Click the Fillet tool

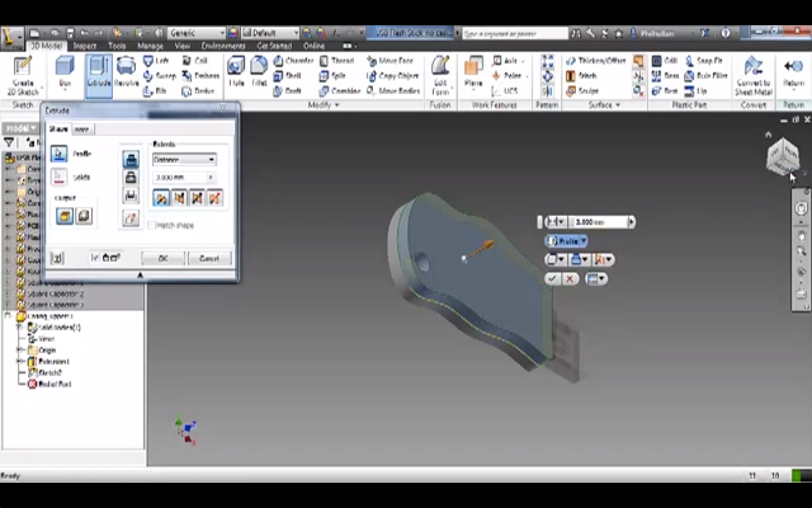[258, 71]
